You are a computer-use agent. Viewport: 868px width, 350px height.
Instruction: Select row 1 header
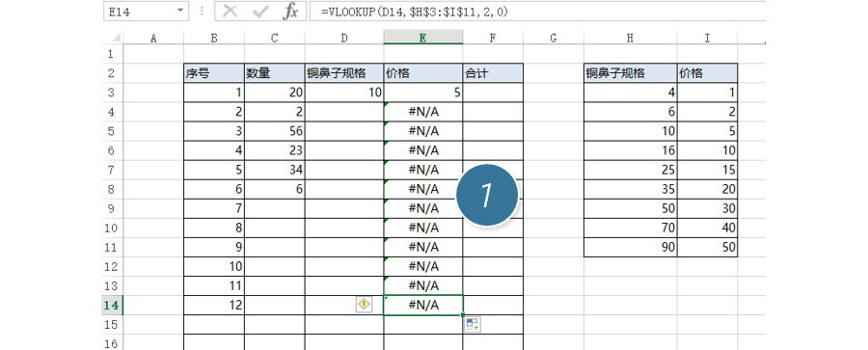[111, 54]
